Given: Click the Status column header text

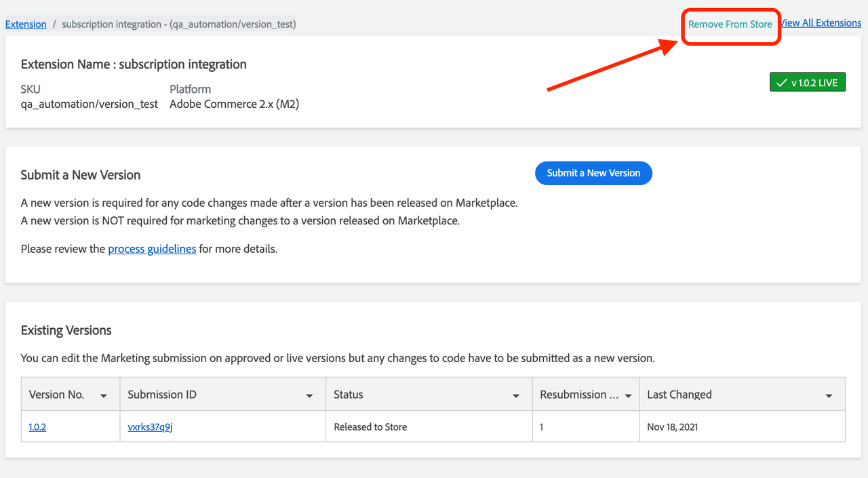Looking at the screenshot, I should [x=349, y=395].
